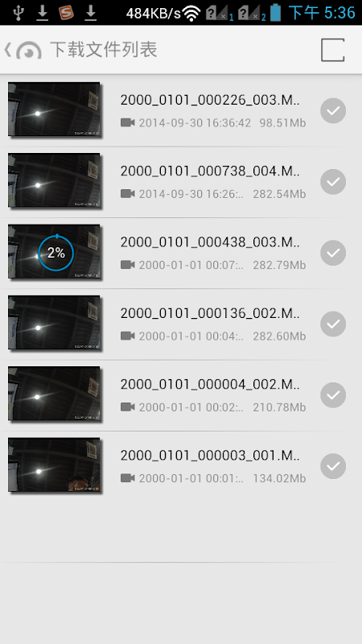Toggle checkmark for 2000_0101_000438_003 file
The image size is (362, 644).
(x=333, y=253)
